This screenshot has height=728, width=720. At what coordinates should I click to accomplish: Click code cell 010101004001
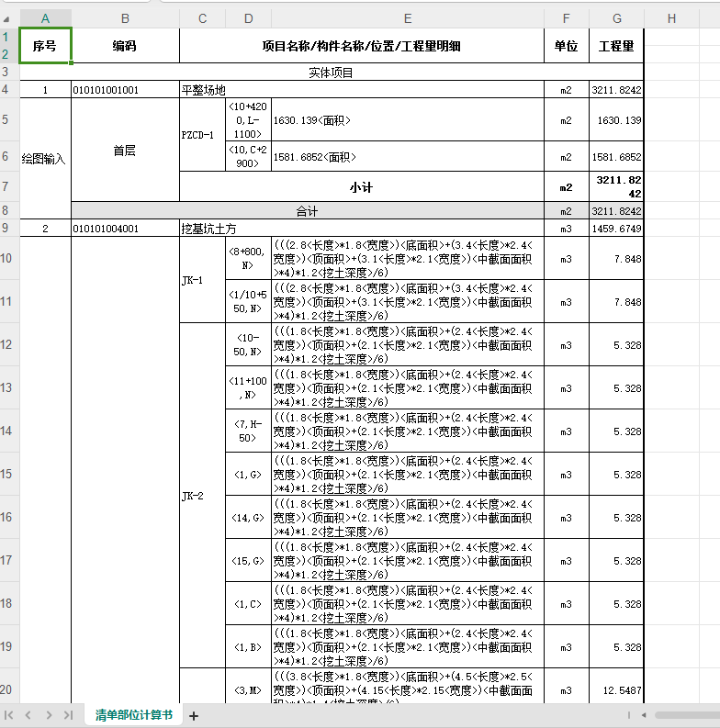point(125,228)
